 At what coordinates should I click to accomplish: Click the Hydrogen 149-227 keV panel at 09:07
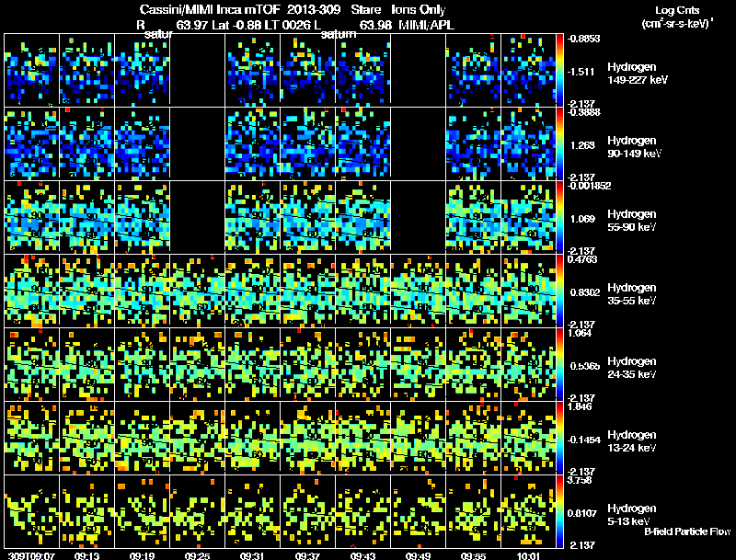tap(31, 70)
